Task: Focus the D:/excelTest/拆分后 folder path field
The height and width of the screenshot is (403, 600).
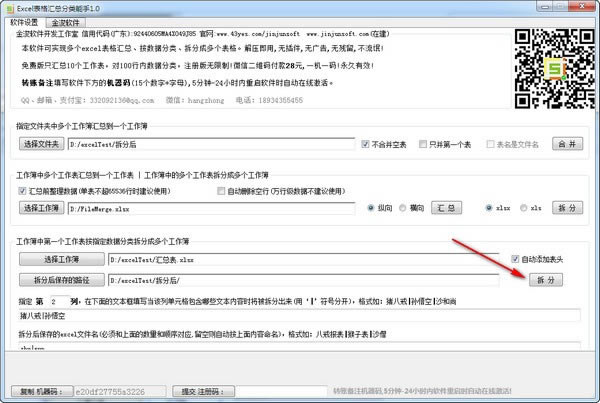Action: [x=211, y=144]
